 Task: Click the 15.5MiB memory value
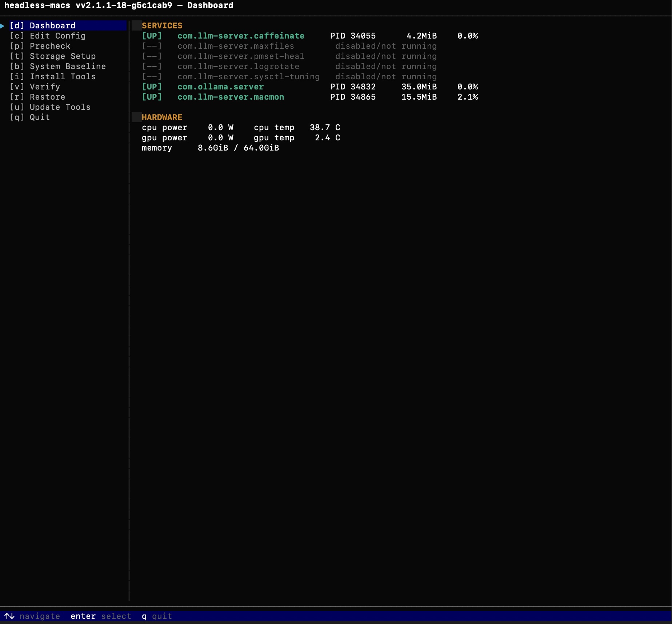419,97
